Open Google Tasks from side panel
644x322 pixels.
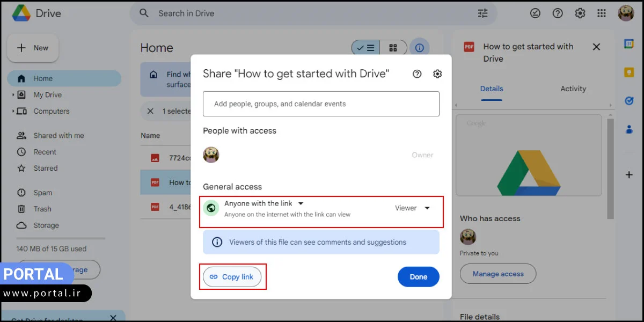click(629, 100)
